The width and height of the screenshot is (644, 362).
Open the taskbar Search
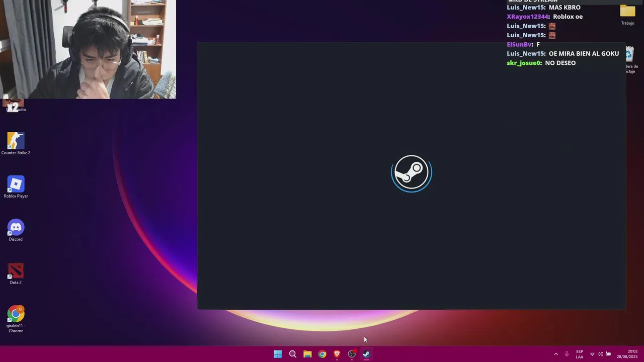click(292, 354)
